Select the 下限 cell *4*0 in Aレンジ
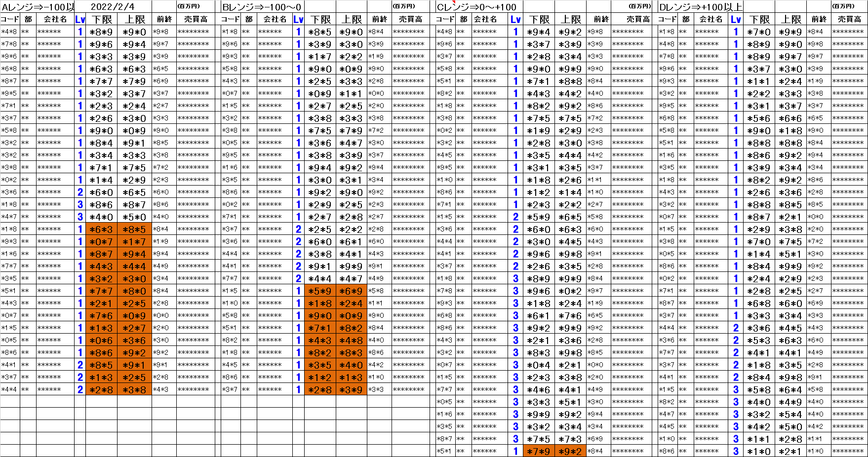The height and width of the screenshot is (457, 868). tap(101, 217)
